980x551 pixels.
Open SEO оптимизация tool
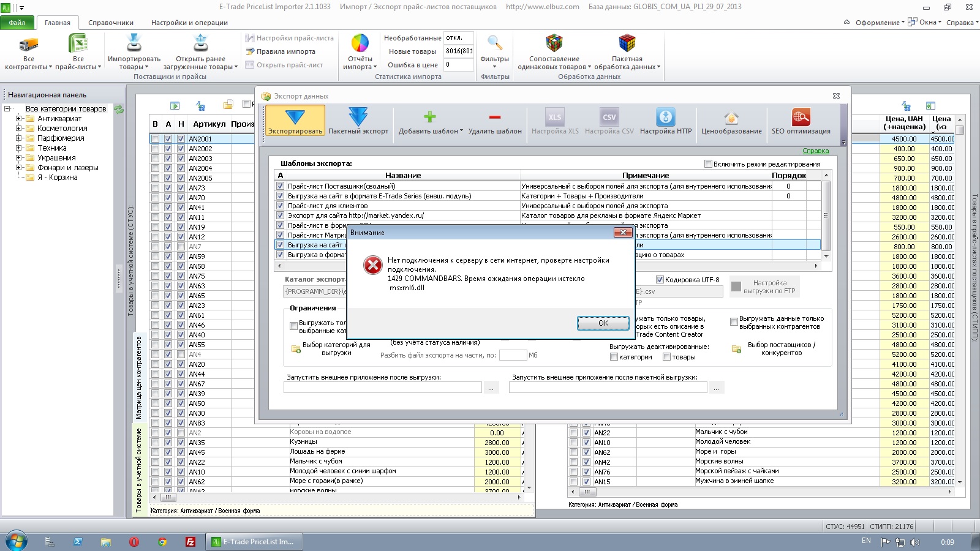pyautogui.click(x=801, y=121)
